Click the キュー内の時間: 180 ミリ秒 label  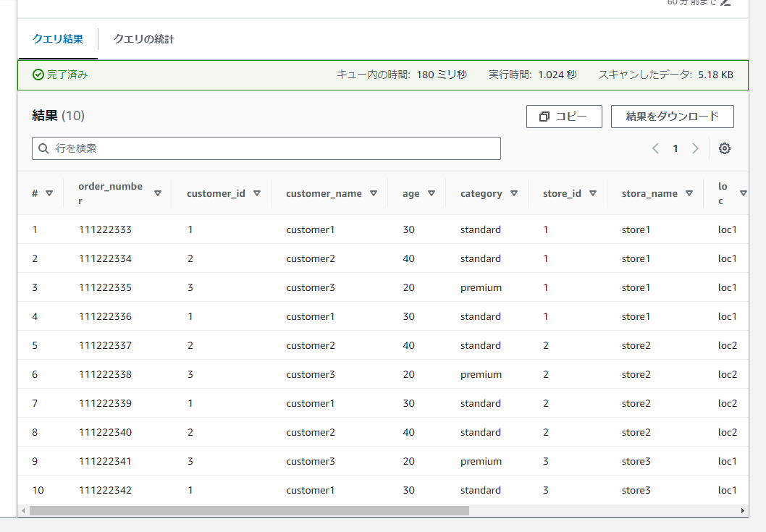point(402,75)
